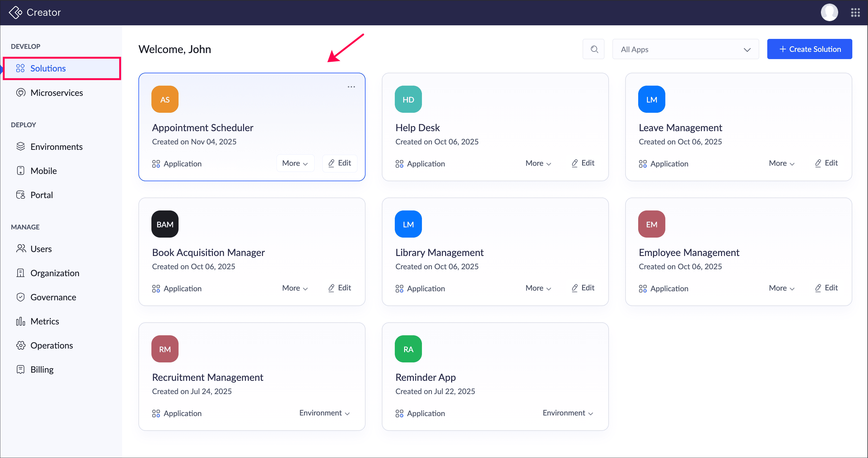Click Edit on Leave Management card
The height and width of the screenshot is (458, 868).
827,163
